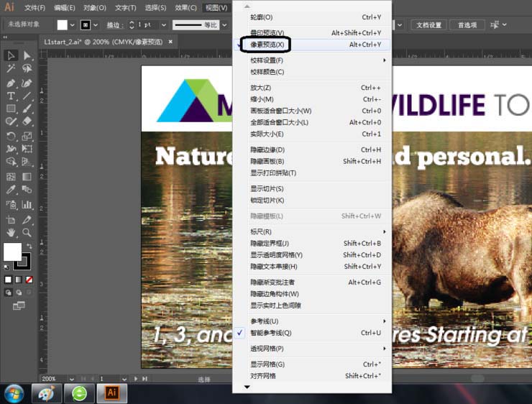532x404 pixels.
Task: Choose Zoom In (放大) menu item
Action: (x=311, y=88)
